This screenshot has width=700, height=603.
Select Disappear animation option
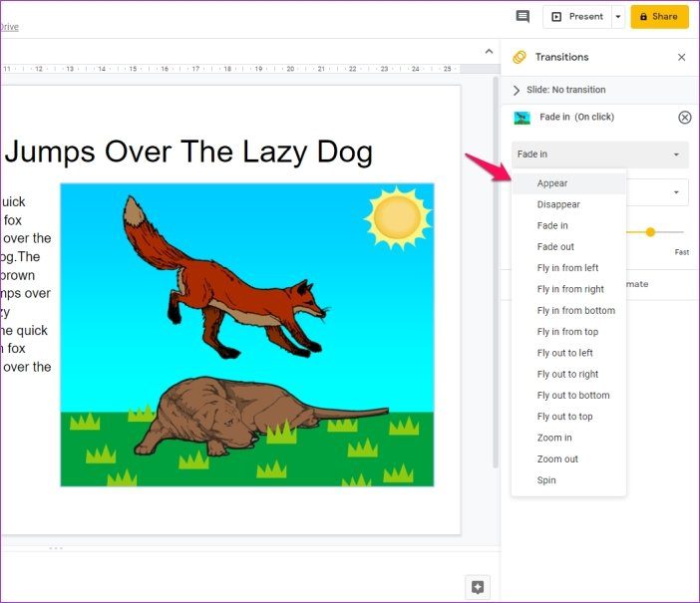(x=568, y=204)
